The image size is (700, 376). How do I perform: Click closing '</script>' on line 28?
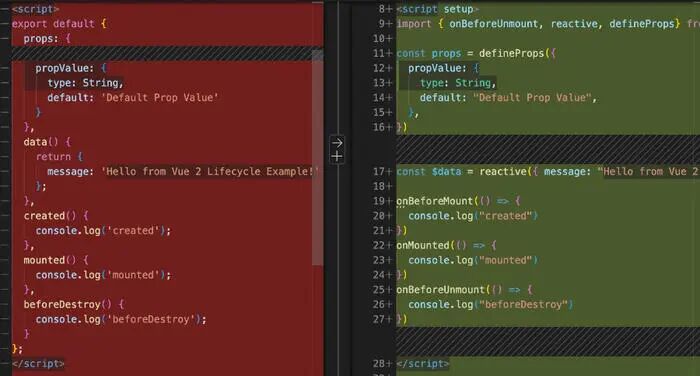423,363
